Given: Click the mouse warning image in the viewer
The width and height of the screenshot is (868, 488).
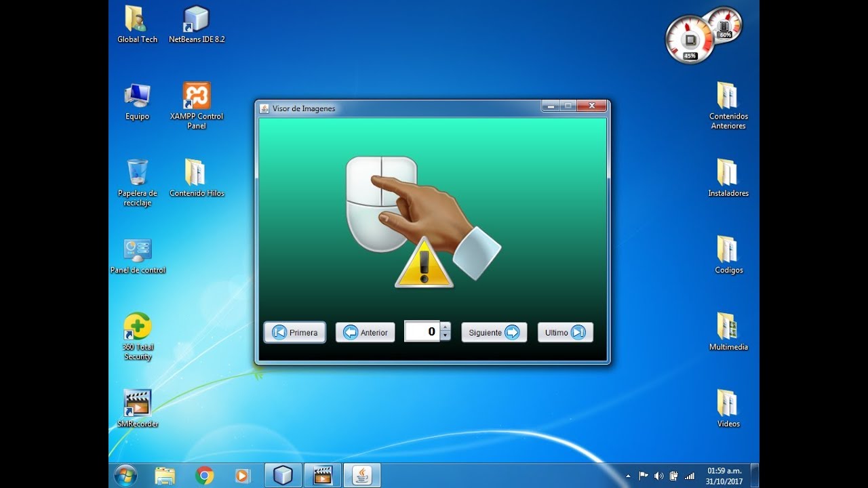Looking at the screenshot, I should click(423, 222).
